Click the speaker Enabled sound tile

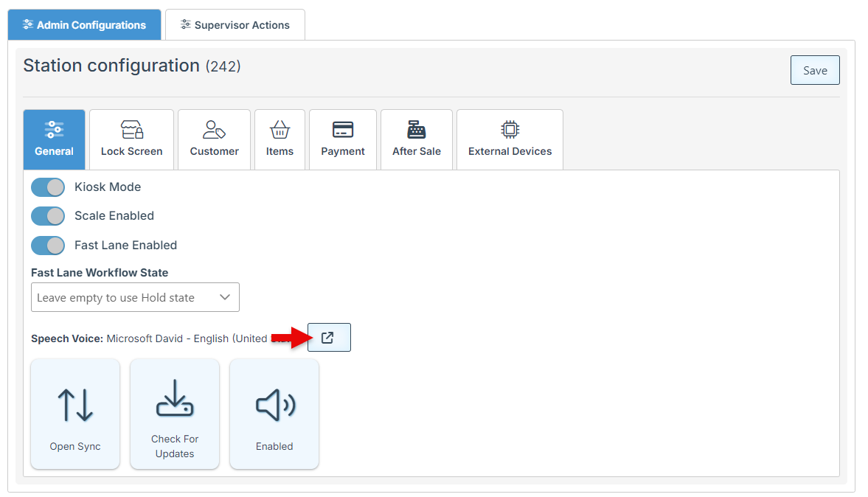click(274, 414)
